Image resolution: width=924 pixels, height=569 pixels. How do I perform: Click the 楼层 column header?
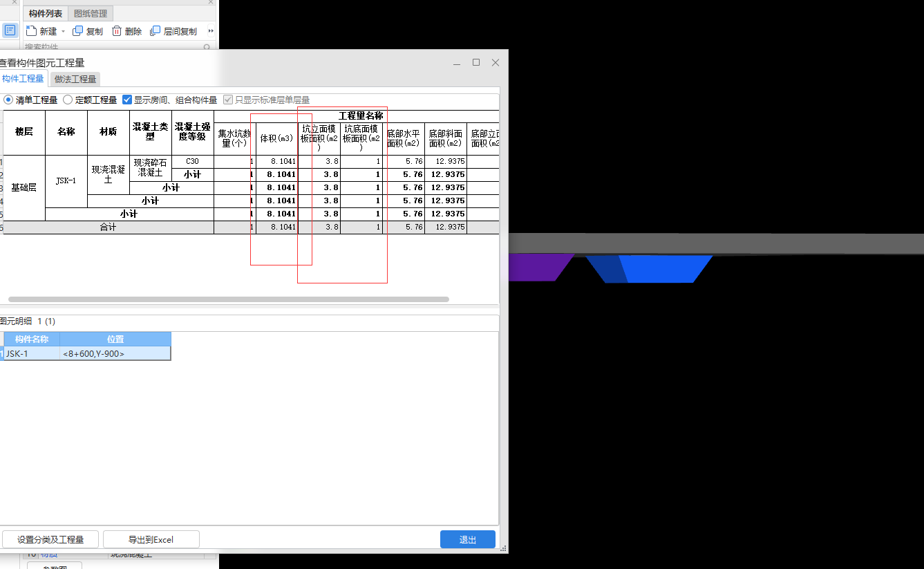[24, 132]
